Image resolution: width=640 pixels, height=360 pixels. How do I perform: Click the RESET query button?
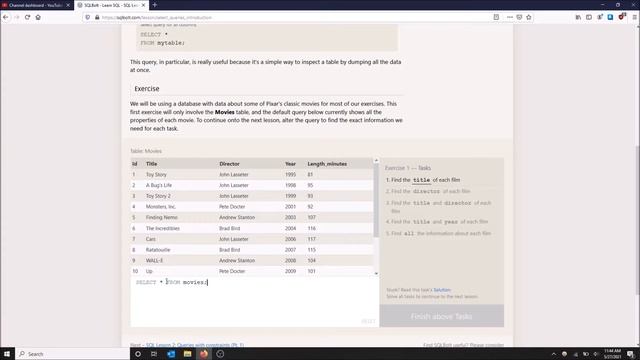pos(368,321)
